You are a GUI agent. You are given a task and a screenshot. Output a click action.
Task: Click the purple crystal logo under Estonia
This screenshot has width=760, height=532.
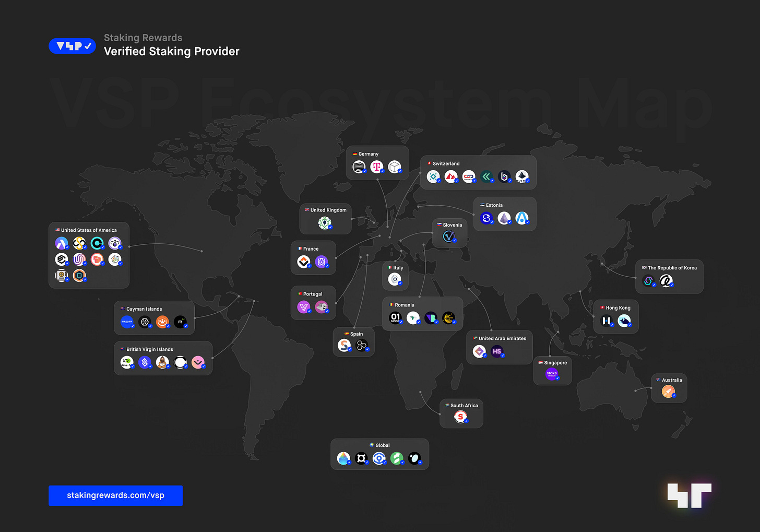click(504, 218)
